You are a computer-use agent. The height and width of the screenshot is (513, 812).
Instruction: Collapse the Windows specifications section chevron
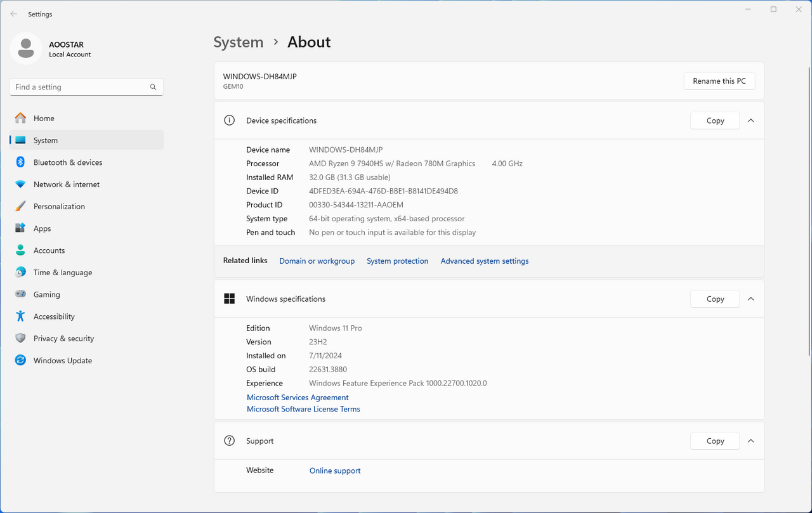tap(751, 299)
